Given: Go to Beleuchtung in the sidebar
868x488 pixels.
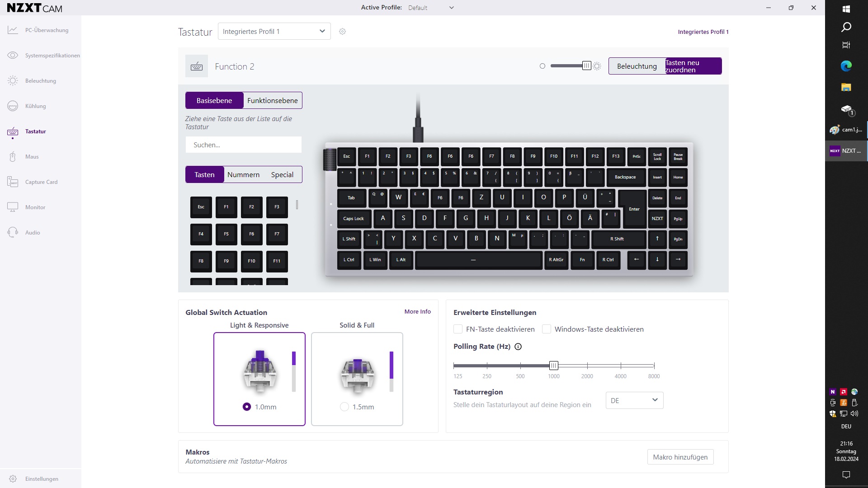Looking at the screenshot, I should point(41,81).
